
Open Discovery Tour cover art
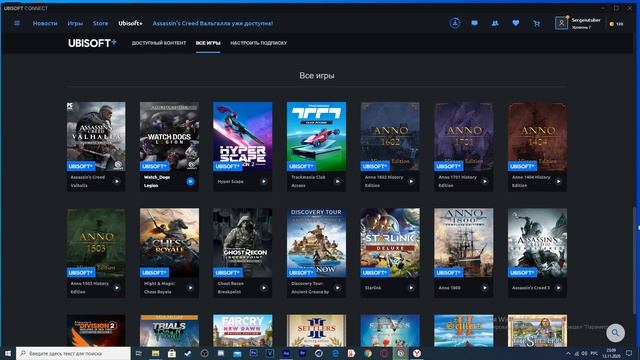click(x=316, y=242)
